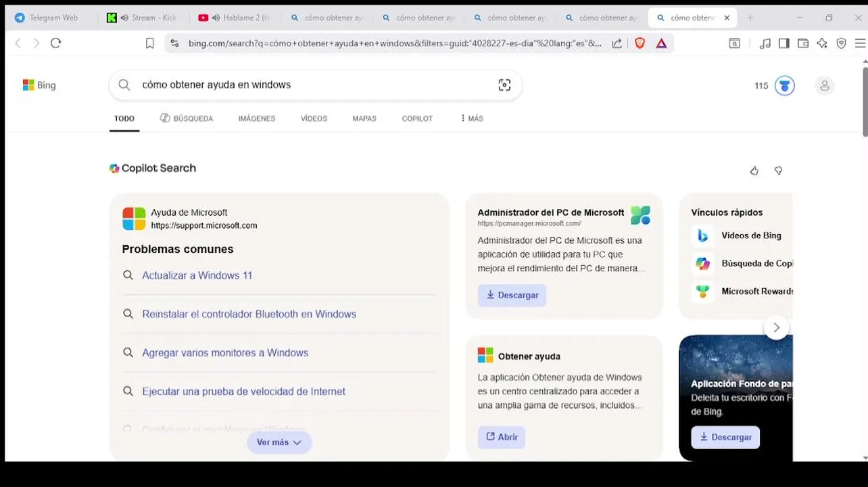Viewport: 868px width, 487px height.
Task: Click the Bing logo
Action: 39,85
